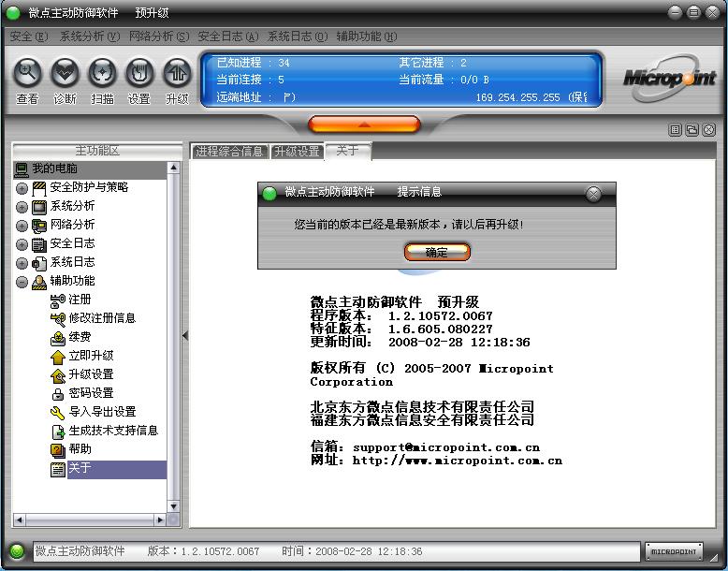This screenshot has width=728, height=571.
Task: Click the orange collapse bar under status panel
Action: pos(364,124)
